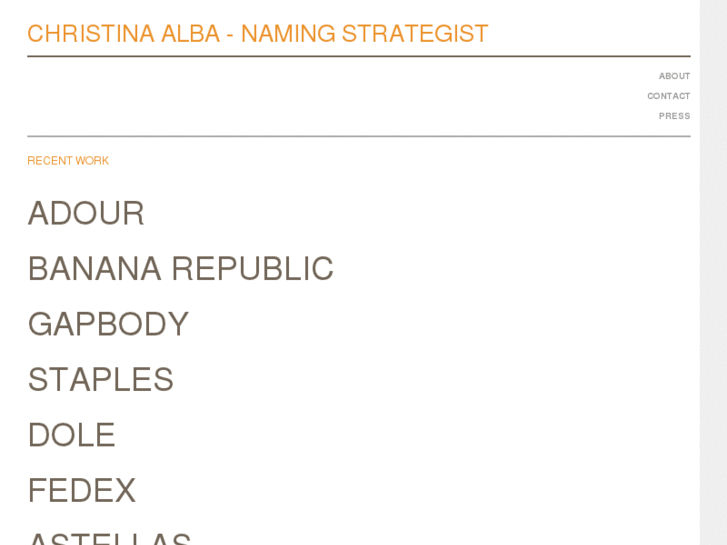The image size is (727, 545).
Task: Navigate home via the orange site header
Action: point(257,33)
